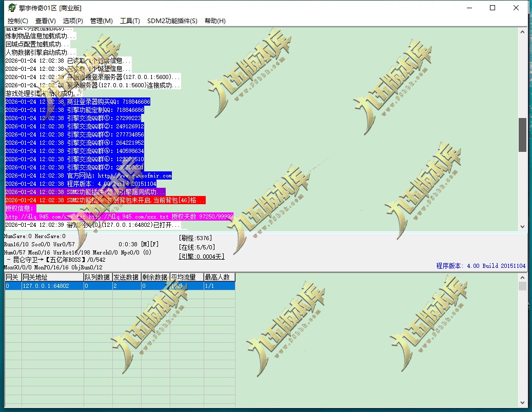Click the log line 引擎功能定制QQ: 718846686
Screen dimensions: 532x412
(74, 110)
